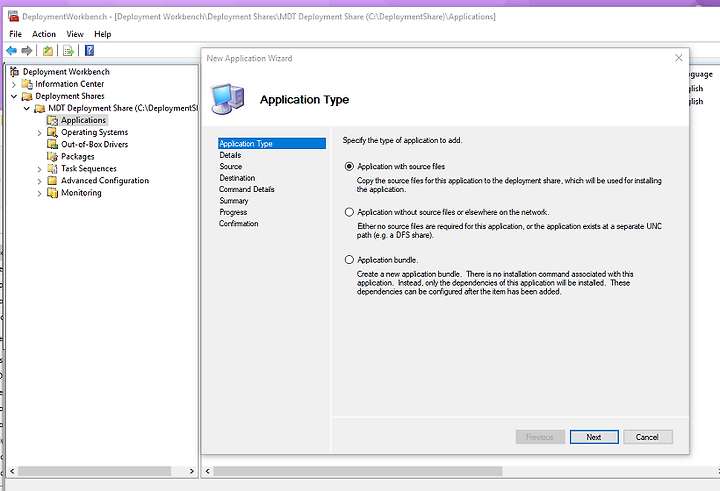This screenshot has width=720, height=491.
Task: Click the disabled Previous button
Action: (540, 437)
